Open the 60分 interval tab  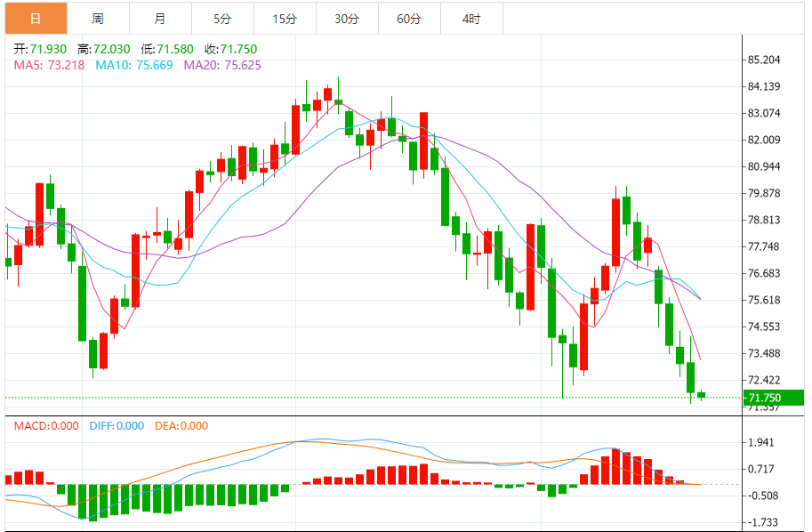[409, 19]
